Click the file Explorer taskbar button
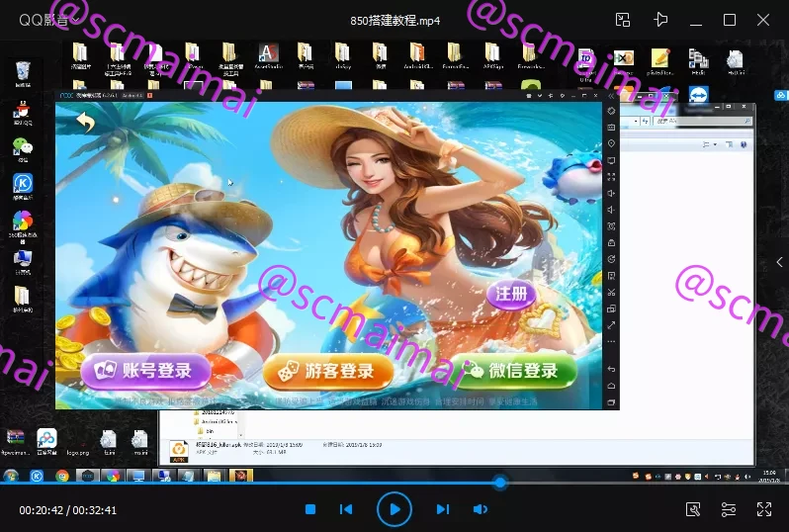 pyautogui.click(x=214, y=475)
